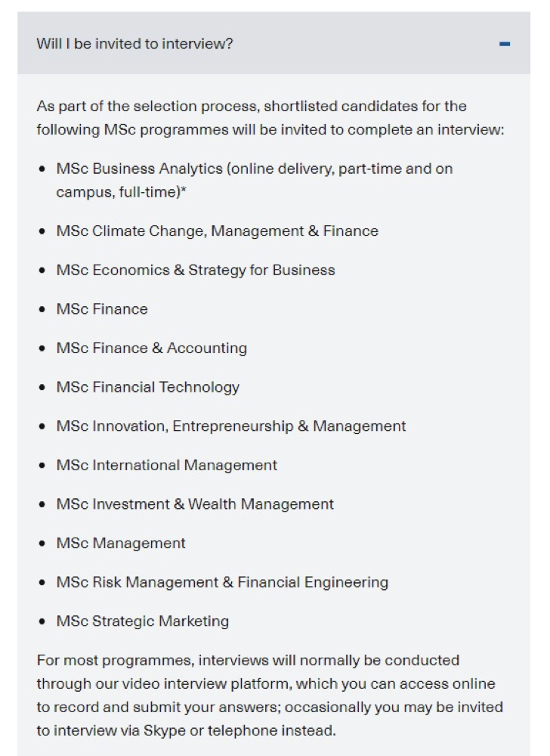550x756 pixels.
Task: Click the MSc International Management entry
Action: [x=166, y=466]
